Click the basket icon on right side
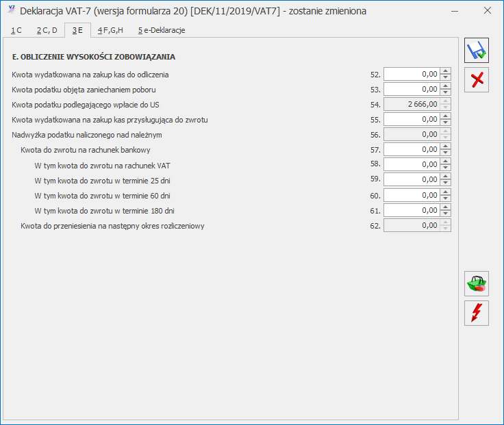Screen dimensions: 504x425 [476, 283]
